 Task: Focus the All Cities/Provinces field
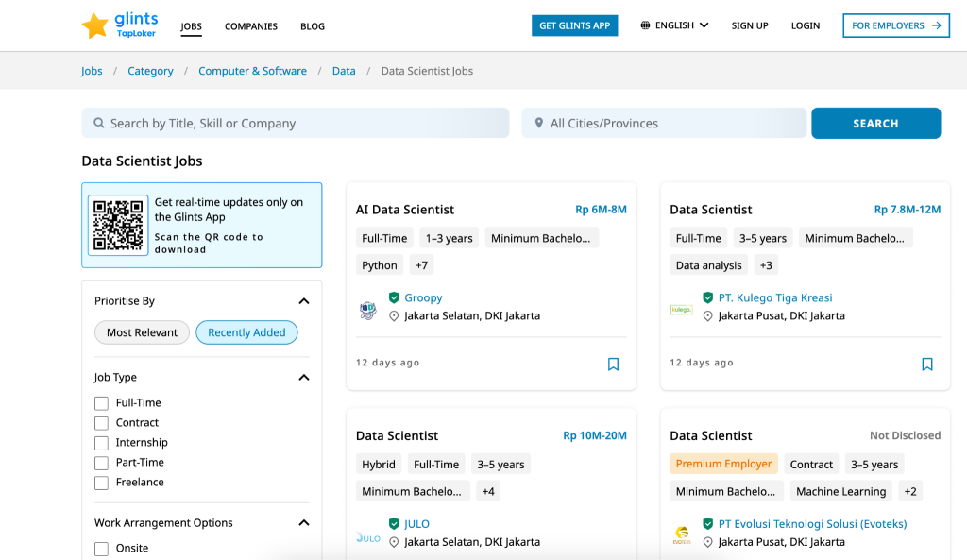pos(664,124)
